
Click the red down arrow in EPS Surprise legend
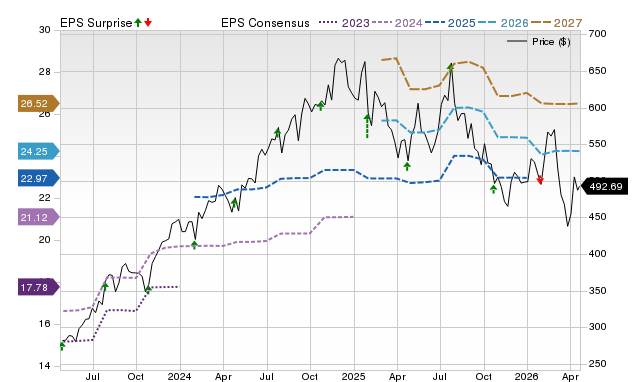(x=148, y=22)
